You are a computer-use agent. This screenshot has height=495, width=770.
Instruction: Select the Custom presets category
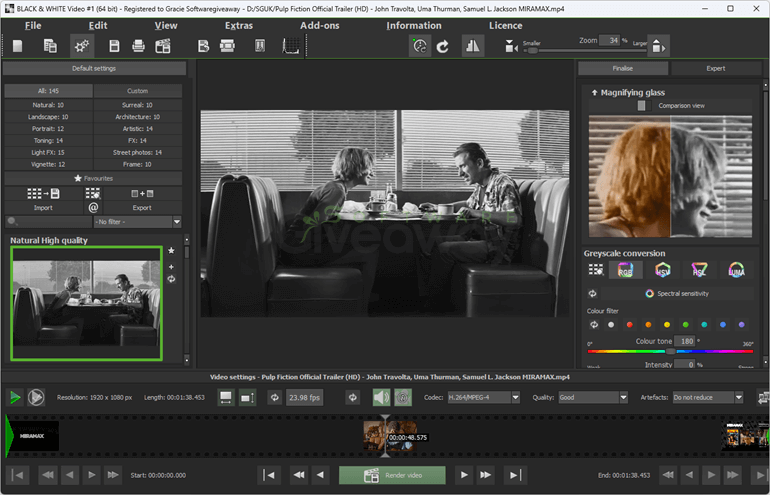tap(138, 91)
